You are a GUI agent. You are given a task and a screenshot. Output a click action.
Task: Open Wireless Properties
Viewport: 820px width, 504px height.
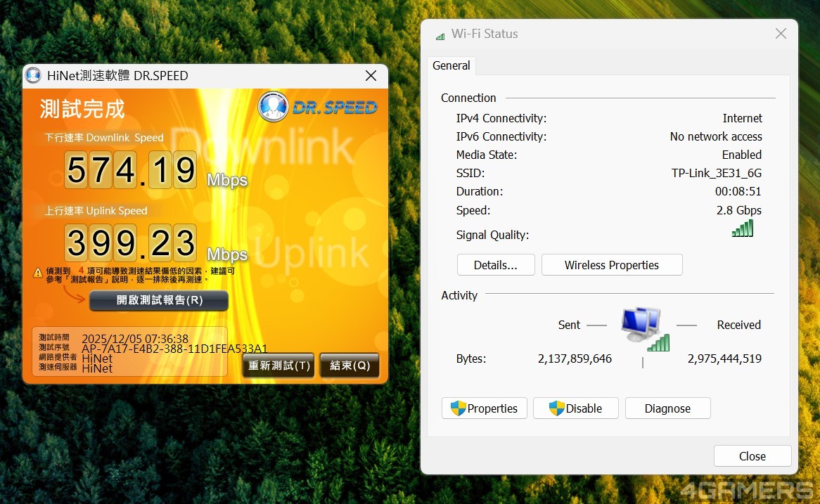click(611, 265)
